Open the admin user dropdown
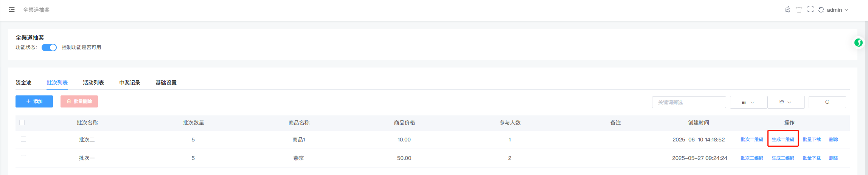The width and height of the screenshot is (868, 175). [837, 10]
